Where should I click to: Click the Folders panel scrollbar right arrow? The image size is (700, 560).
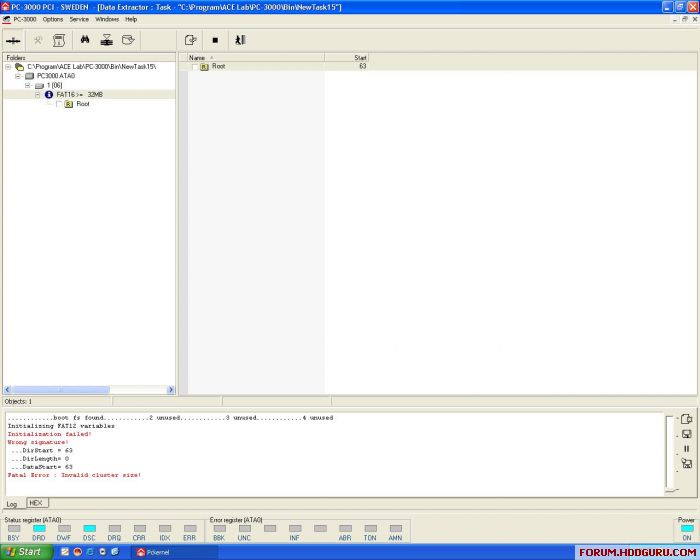[x=171, y=390]
